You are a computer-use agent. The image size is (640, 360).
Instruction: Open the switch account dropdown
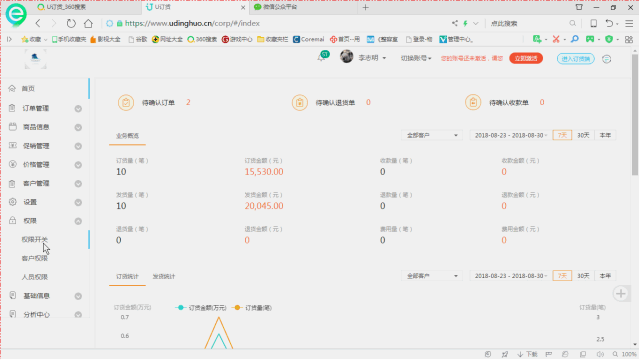(416, 58)
